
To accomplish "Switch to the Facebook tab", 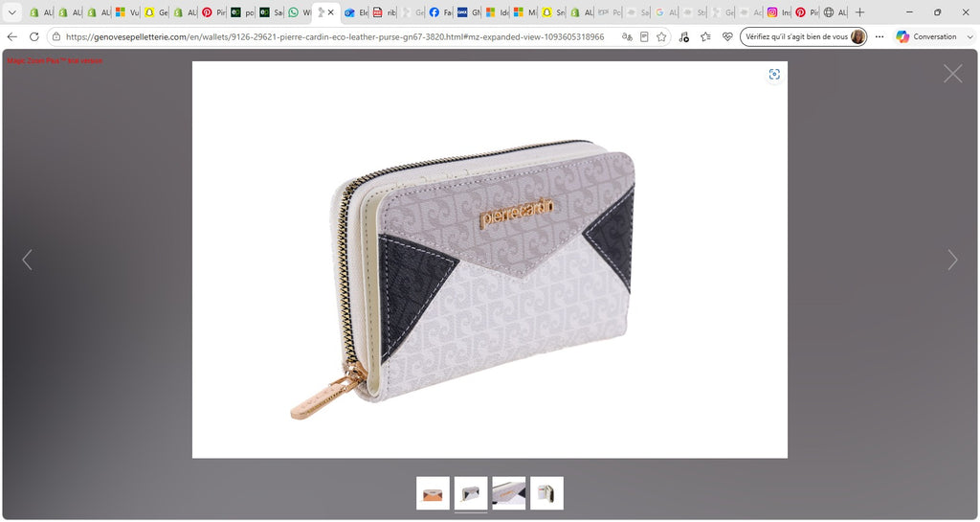I will 441,11.
